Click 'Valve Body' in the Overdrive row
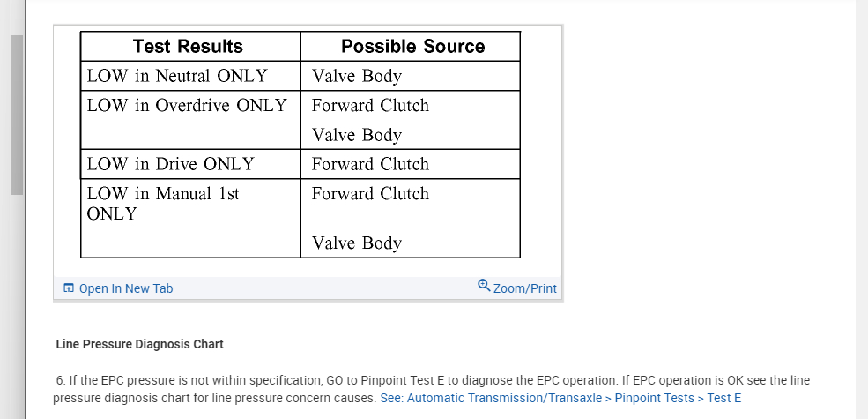This screenshot has height=419, width=868. (357, 135)
